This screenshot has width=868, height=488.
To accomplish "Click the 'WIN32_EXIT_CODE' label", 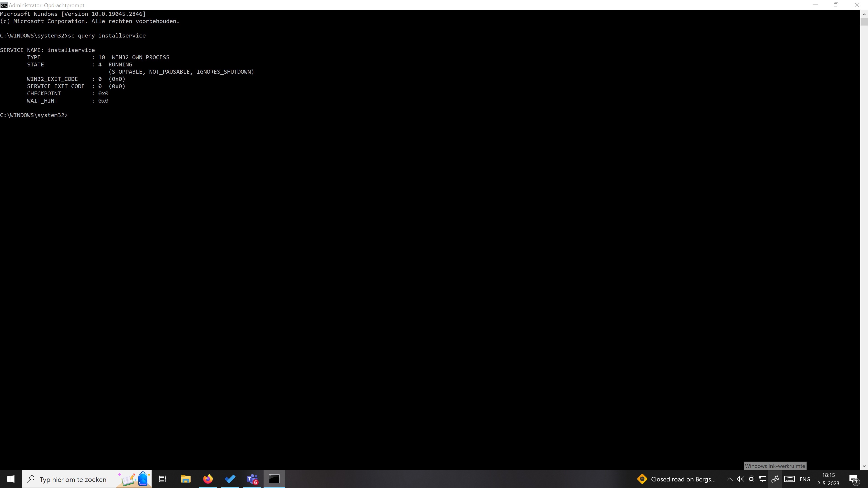I will point(53,79).
